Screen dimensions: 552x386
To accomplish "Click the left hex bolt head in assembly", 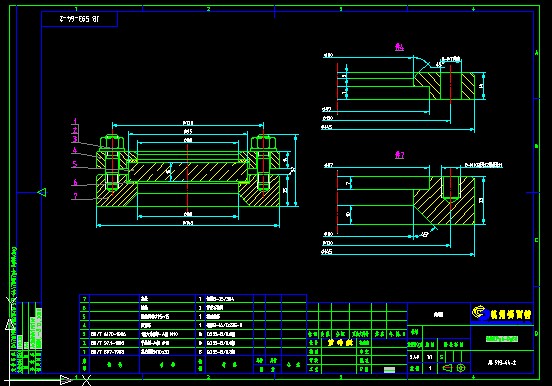I will pos(112,142).
